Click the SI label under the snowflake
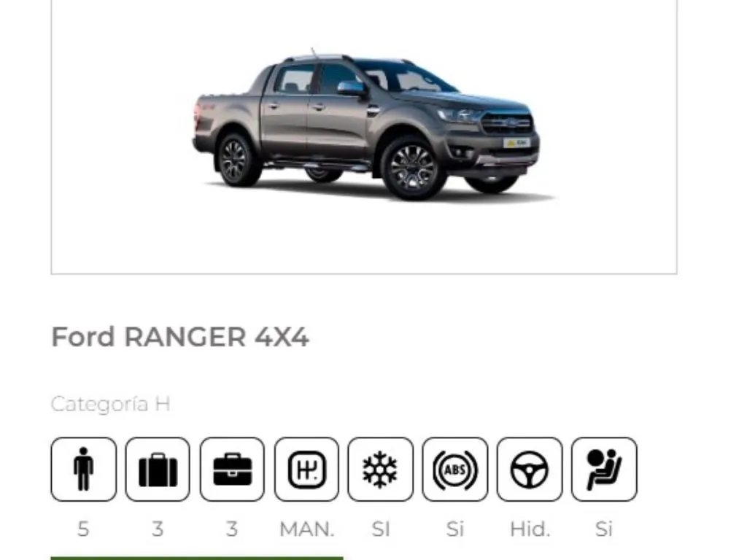This screenshot has width=747, height=560. coord(381,529)
